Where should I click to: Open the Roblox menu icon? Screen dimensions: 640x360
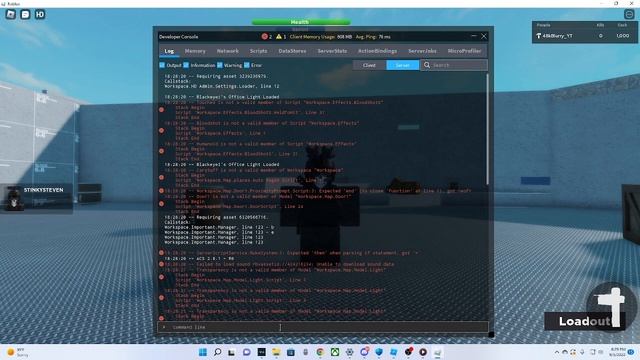(x=11, y=15)
